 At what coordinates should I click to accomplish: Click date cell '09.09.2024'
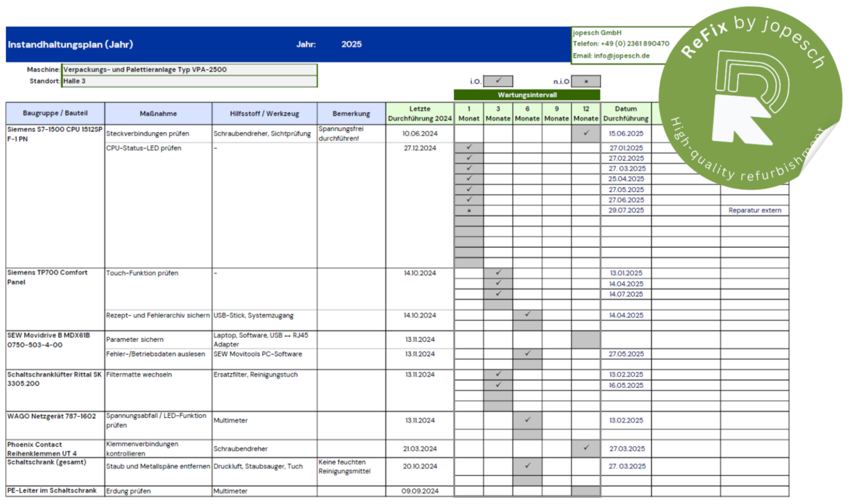pos(420,491)
